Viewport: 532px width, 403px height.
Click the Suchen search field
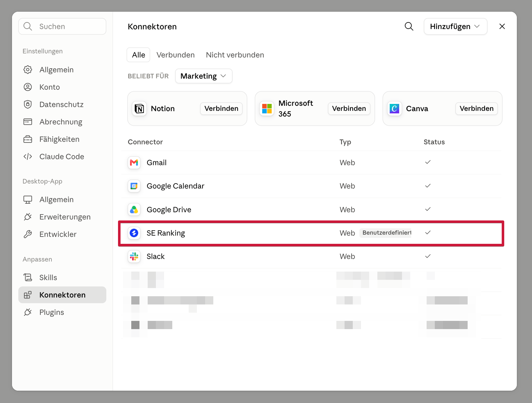click(62, 27)
